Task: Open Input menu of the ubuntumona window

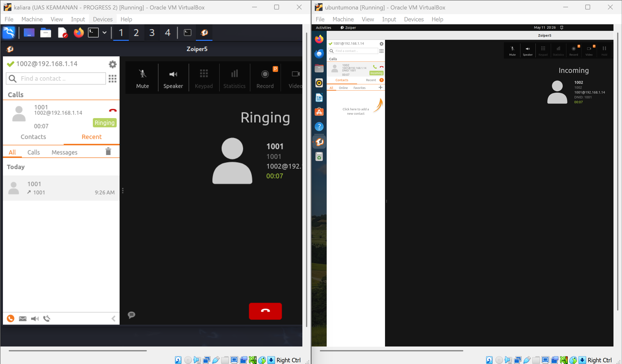Action: pyautogui.click(x=389, y=19)
